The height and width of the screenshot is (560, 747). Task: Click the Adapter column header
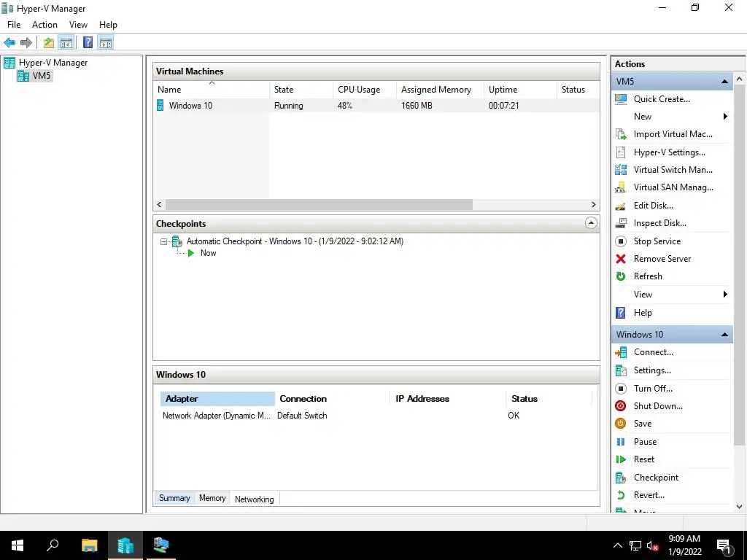[217, 399]
